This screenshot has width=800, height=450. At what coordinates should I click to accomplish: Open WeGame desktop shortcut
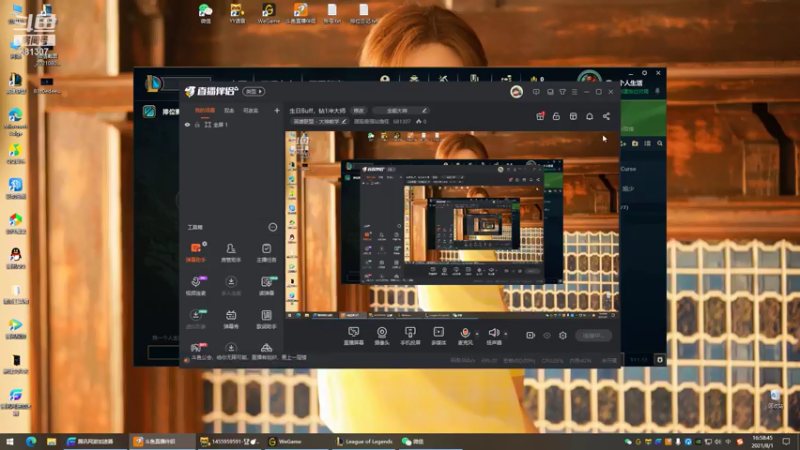tap(268, 13)
